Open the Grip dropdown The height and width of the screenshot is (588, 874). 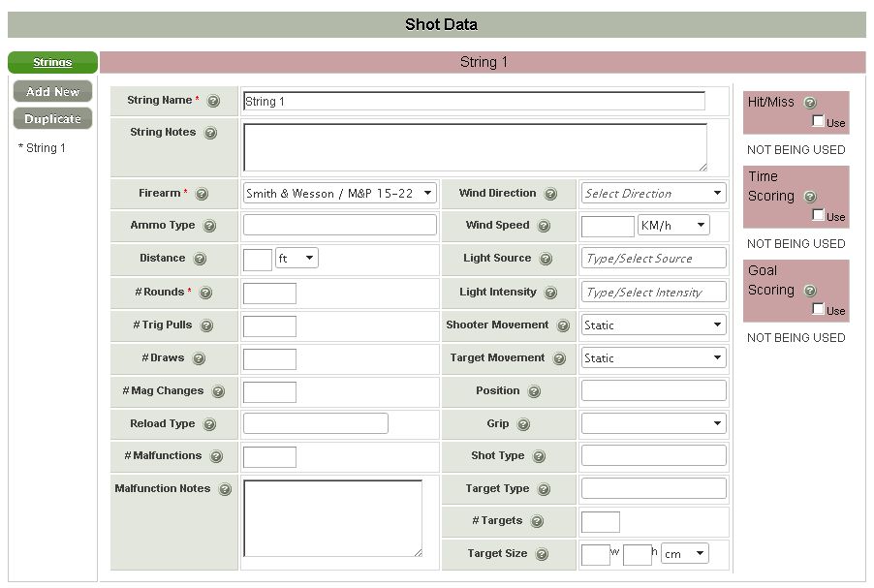(653, 424)
